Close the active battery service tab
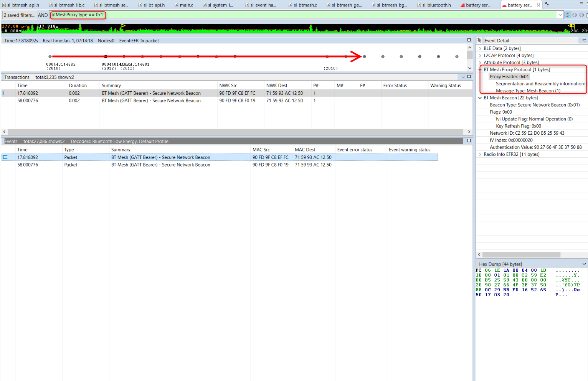Screen dimensions: 588x381 point(538,5)
